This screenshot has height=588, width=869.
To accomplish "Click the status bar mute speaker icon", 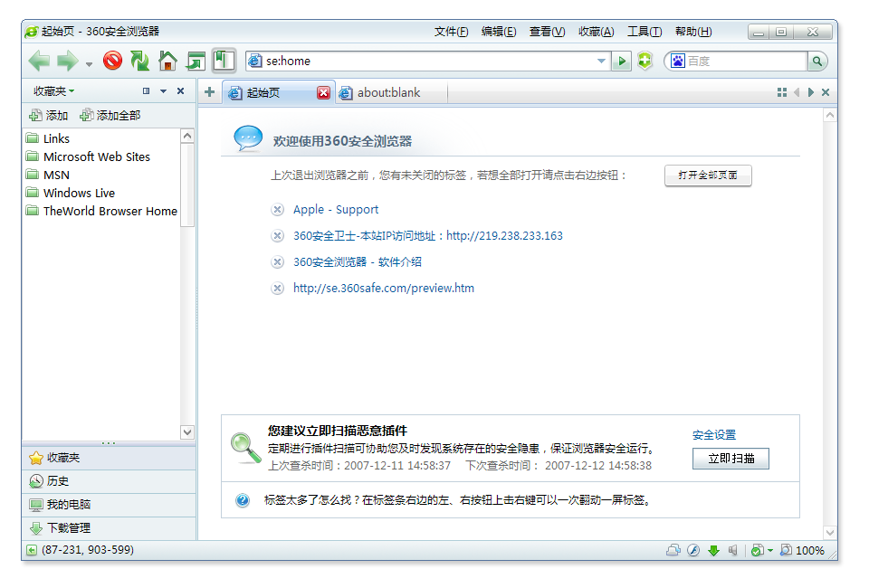I will click(x=732, y=550).
